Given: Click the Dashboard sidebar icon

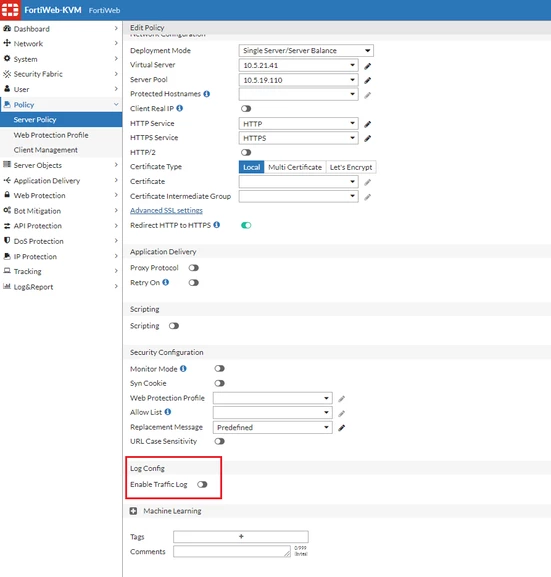Looking at the screenshot, I should pyautogui.click(x=7, y=28).
